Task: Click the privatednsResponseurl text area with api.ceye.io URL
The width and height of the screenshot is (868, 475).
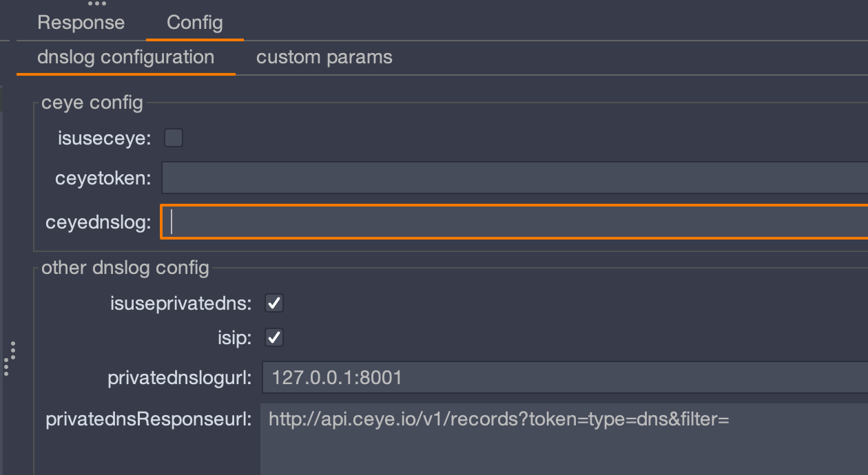Action: [x=564, y=439]
